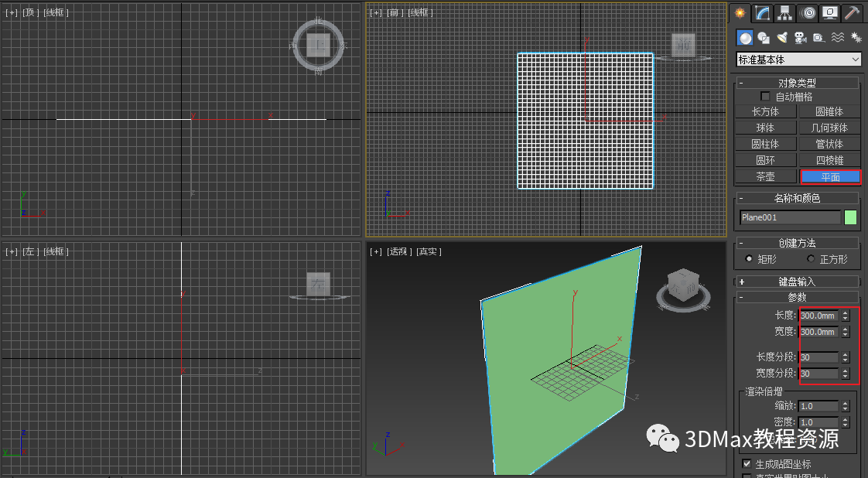868x478 pixels.
Task: Open the [+] menu of the 透视 viewport
Action: (x=376, y=251)
